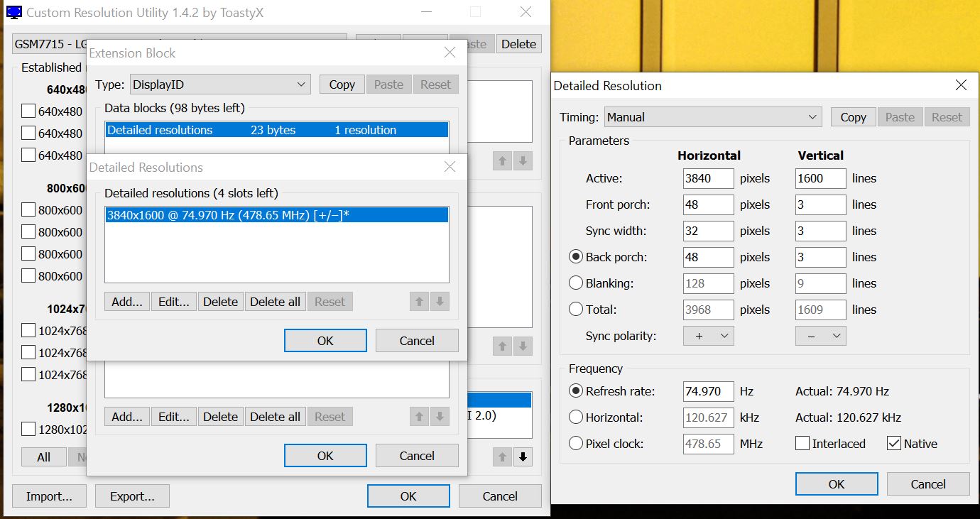
Task: Expand the vertical sync polarity dropdown
Action: point(820,336)
